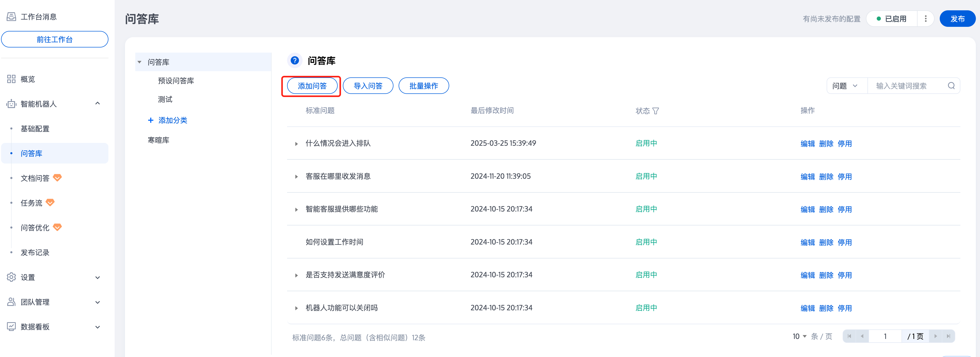Open the 10 条/页 page size selector

pos(799,336)
